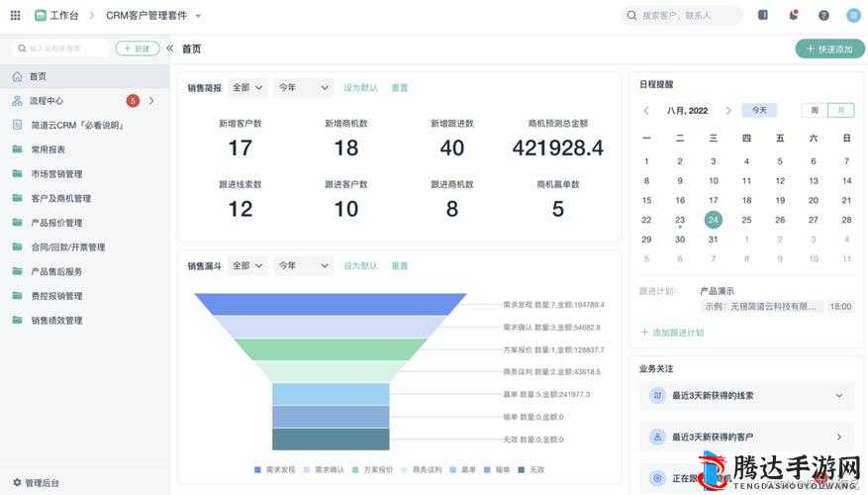This screenshot has width=868, height=495.
Task: Click the 产品报价管理 folder icon
Action: (x=17, y=223)
